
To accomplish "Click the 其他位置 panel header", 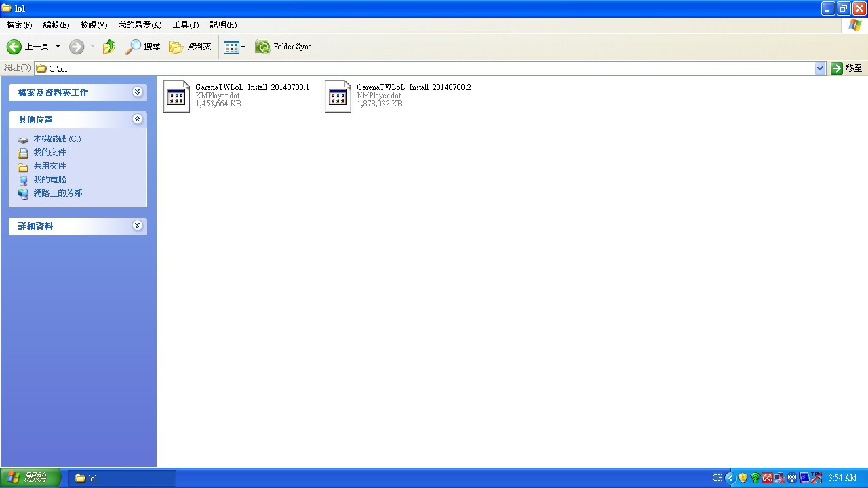I will (78, 119).
